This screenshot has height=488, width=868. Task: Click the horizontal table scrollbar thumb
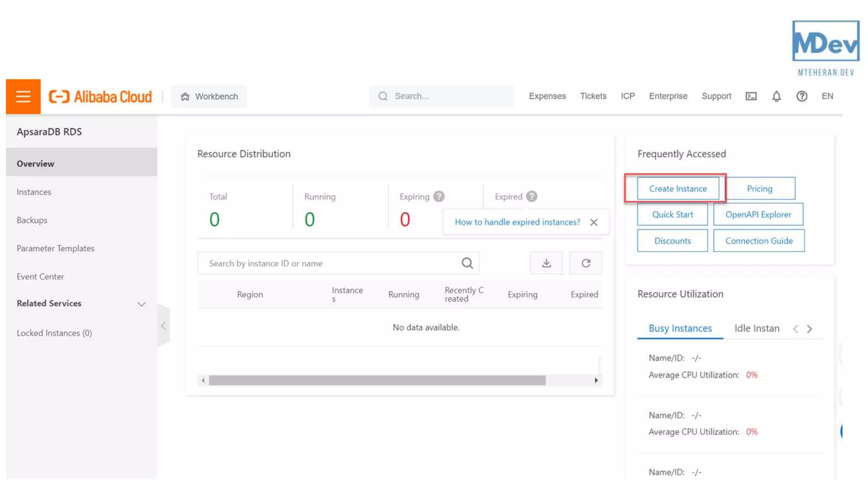click(x=377, y=380)
